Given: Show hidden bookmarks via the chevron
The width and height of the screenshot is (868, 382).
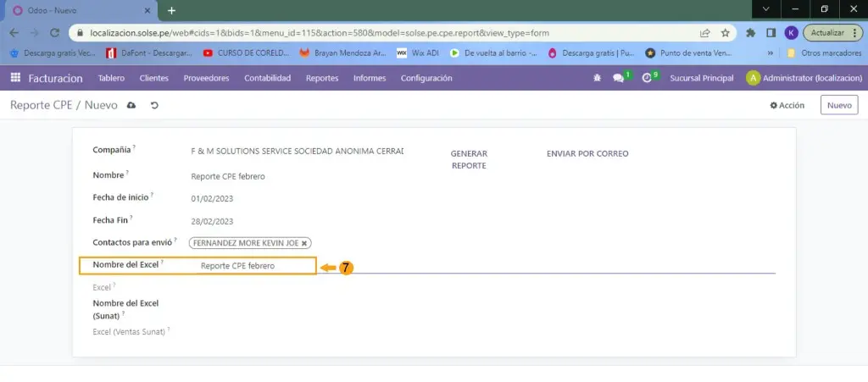Looking at the screenshot, I should 770,53.
